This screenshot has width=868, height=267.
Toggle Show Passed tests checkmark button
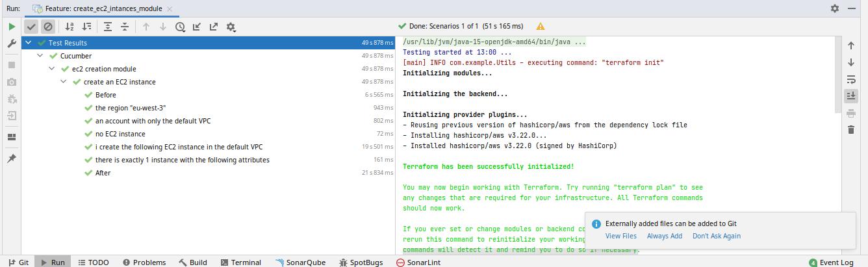click(31, 27)
